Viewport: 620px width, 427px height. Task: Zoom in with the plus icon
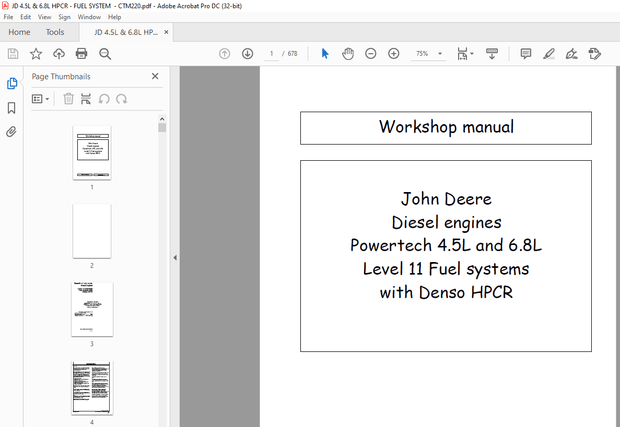(393, 53)
